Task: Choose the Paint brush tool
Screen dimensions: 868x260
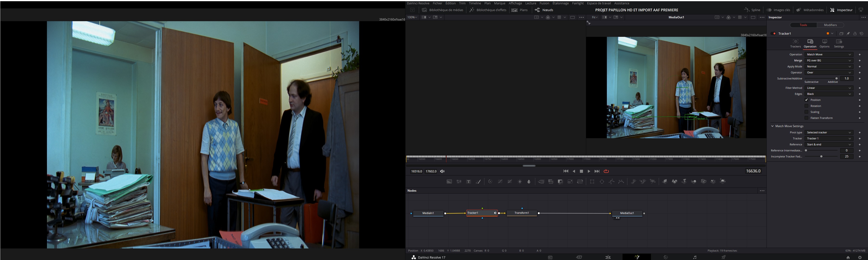Action: tap(478, 182)
